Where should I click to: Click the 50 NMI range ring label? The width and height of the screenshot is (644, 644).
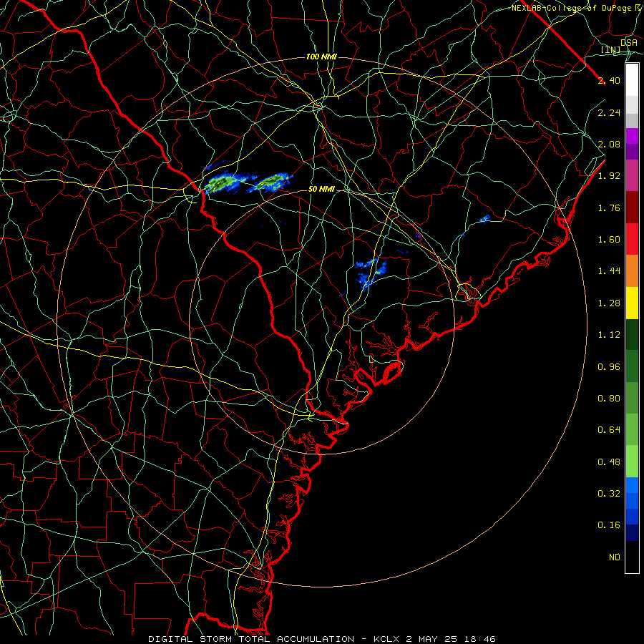(x=321, y=190)
